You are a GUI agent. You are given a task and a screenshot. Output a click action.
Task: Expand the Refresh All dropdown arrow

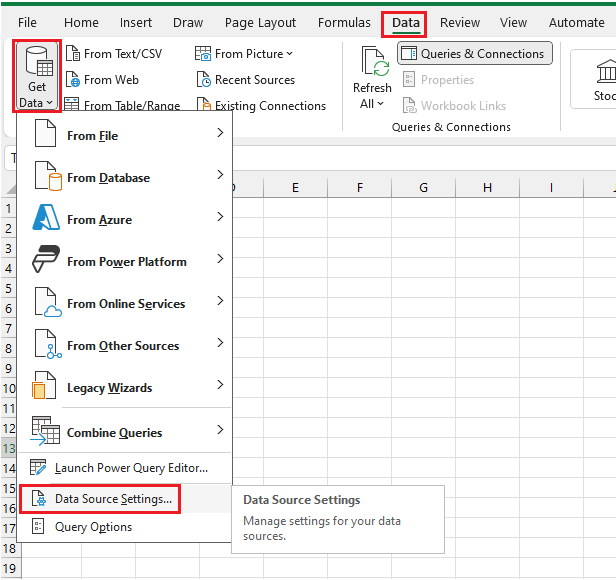point(380,104)
